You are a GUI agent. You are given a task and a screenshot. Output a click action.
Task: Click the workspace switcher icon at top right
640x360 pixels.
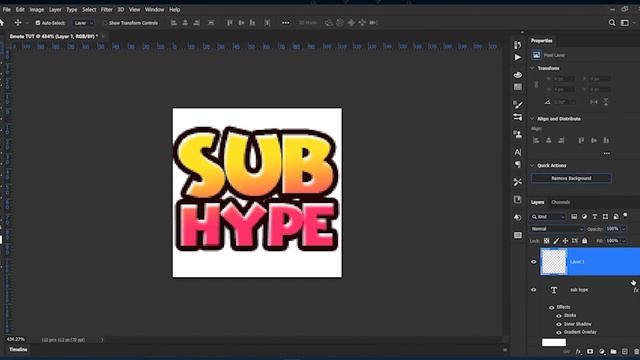click(624, 23)
